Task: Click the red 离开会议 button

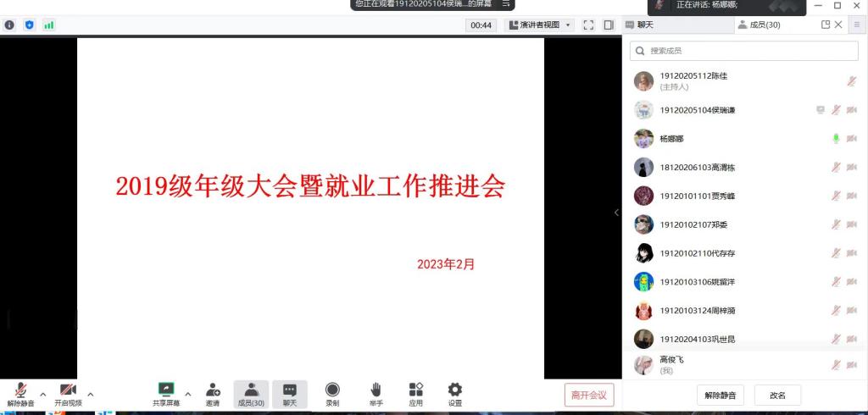Action: (589, 395)
